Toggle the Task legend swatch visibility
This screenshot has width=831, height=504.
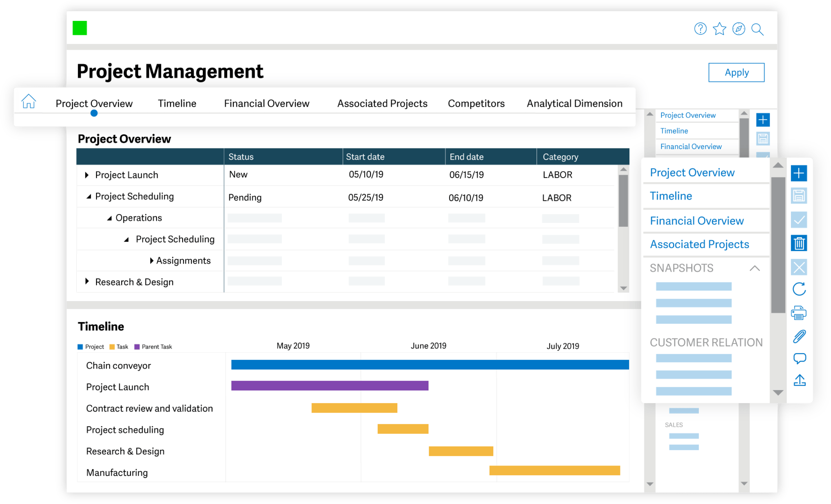pyautogui.click(x=111, y=347)
